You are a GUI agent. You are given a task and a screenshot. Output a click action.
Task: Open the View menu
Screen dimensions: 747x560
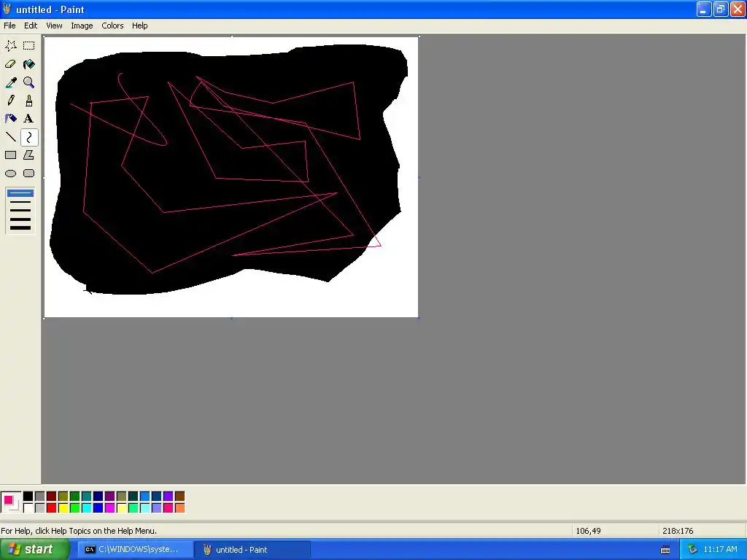tap(54, 26)
